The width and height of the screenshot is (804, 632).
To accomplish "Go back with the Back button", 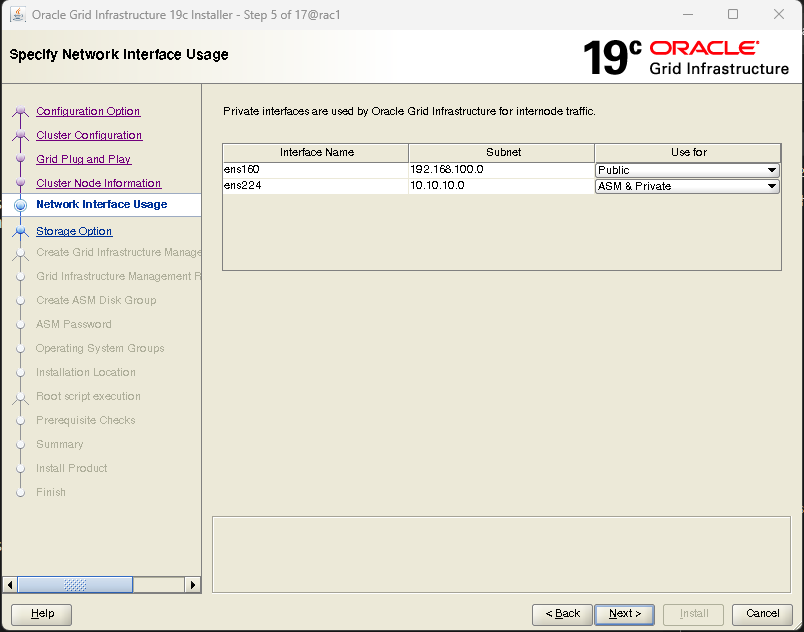I will click(x=562, y=614).
